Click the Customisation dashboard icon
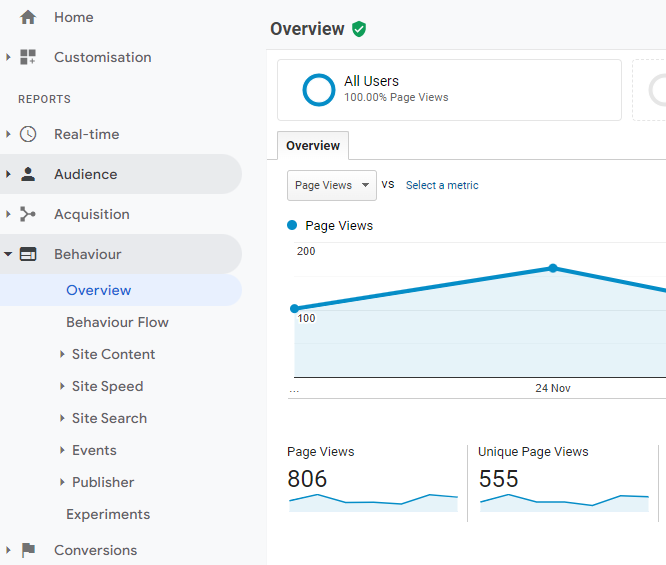666x565 pixels. (x=28, y=57)
